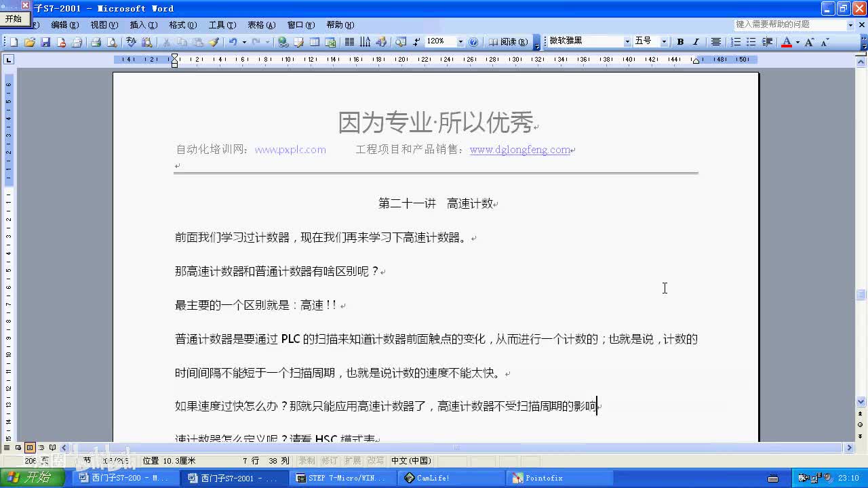This screenshot has width=868, height=488.
Task: Switch to STEP 7-Micro/WIN taskbar window
Action: pyautogui.click(x=344, y=478)
